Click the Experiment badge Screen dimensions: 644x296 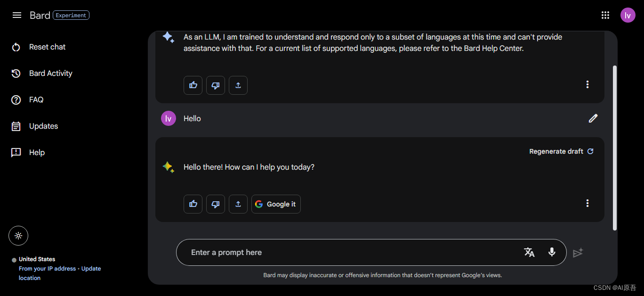tap(71, 15)
